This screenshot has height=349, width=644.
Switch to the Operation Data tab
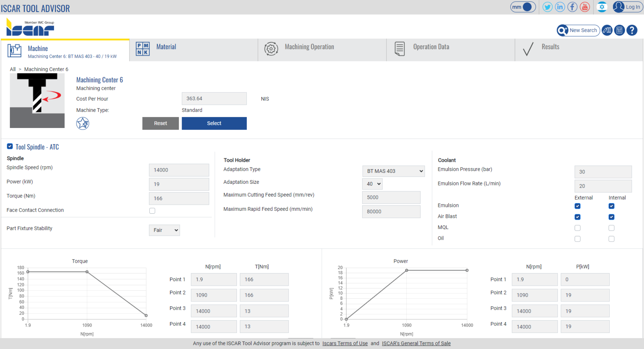coord(450,50)
